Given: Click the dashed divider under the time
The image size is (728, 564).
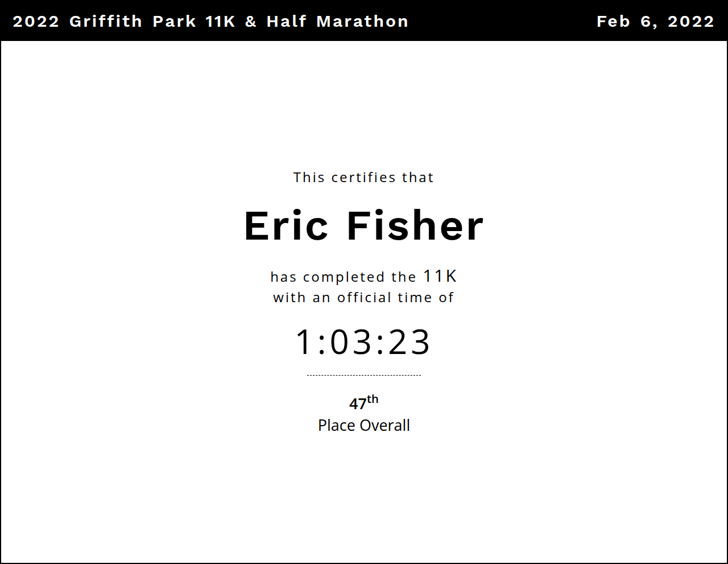Looking at the screenshot, I should click(x=363, y=376).
